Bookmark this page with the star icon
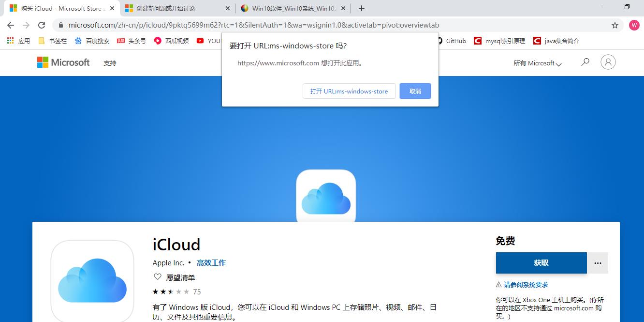The width and height of the screenshot is (644, 322). [x=615, y=25]
